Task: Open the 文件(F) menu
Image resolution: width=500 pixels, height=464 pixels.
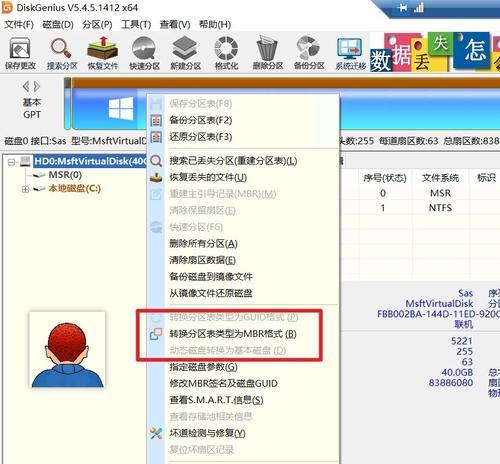Action: coord(19,24)
